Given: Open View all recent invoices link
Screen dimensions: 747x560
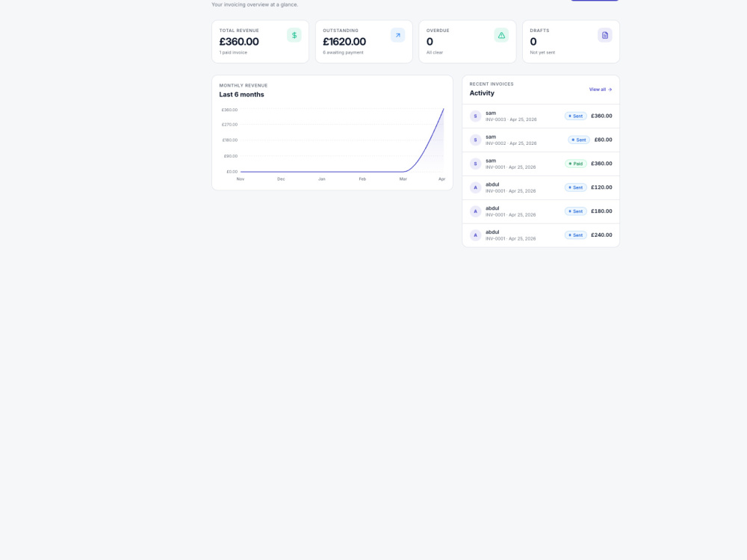Looking at the screenshot, I should 601,90.
